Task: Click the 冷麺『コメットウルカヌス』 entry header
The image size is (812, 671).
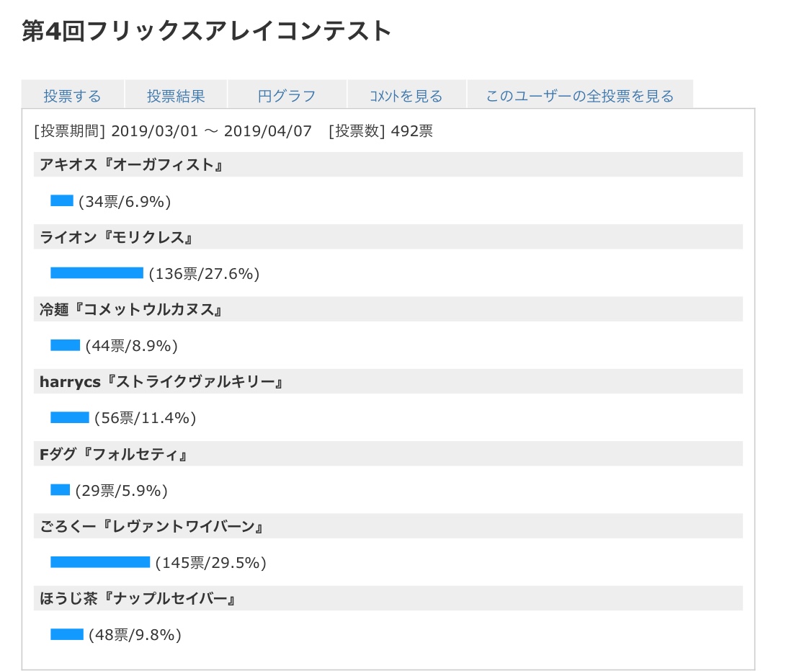Action: (x=130, y=309)
